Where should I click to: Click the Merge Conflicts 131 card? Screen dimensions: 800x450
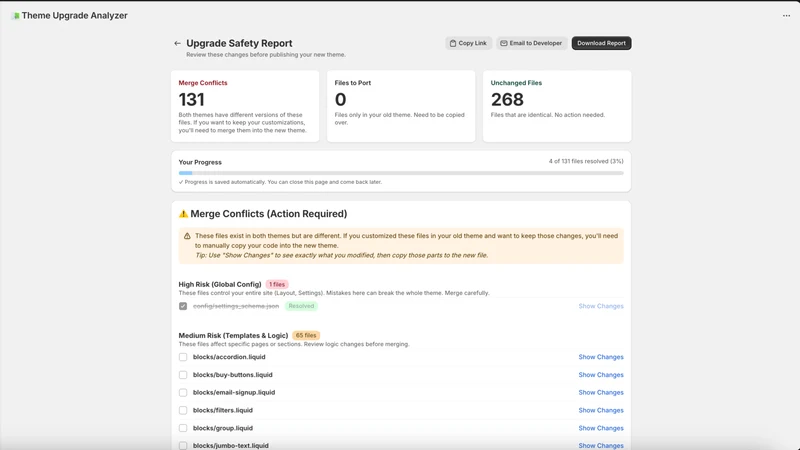click(x=245, y=106)
